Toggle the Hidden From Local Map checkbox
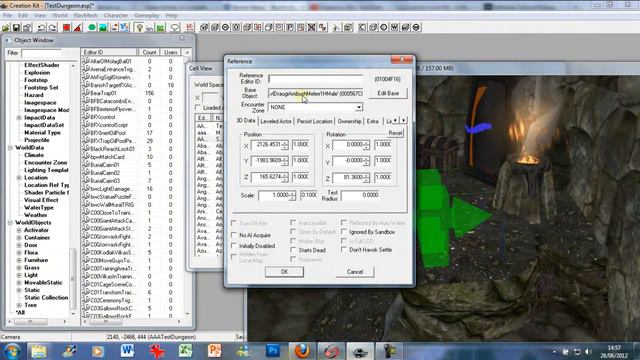The width and height of the screenshot is (640, 360). [234, 257]
